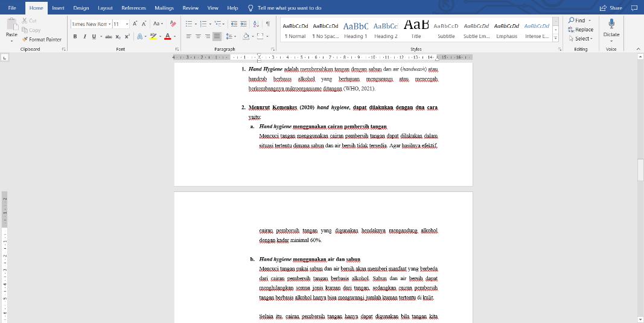This screenshot has width=644, height=323.
Task: Click the Copy button
Action: (31, 30)
